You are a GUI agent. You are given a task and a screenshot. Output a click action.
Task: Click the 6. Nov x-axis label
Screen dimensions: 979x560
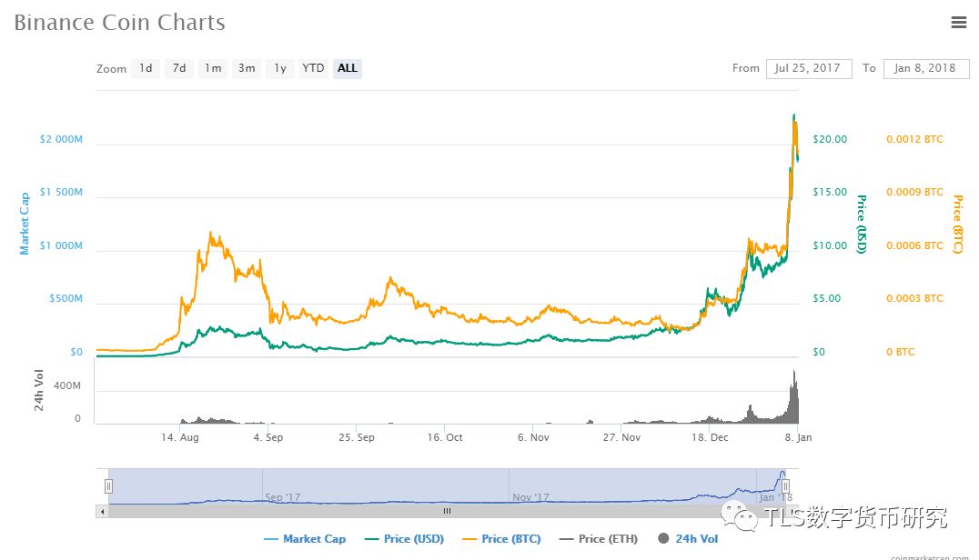click(533, 437)
